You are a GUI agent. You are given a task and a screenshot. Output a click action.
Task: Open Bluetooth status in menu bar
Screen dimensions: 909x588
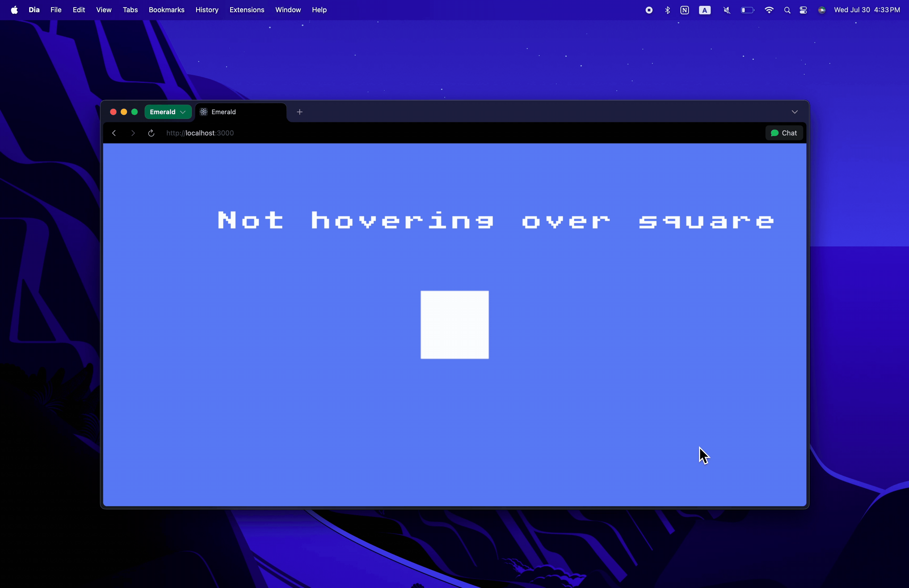pos(667,10)
